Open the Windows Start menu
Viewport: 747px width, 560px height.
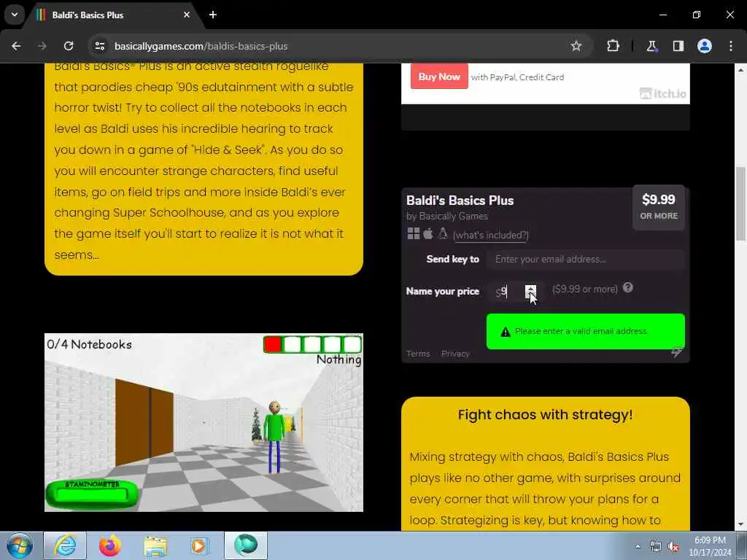tap(20, 545)
